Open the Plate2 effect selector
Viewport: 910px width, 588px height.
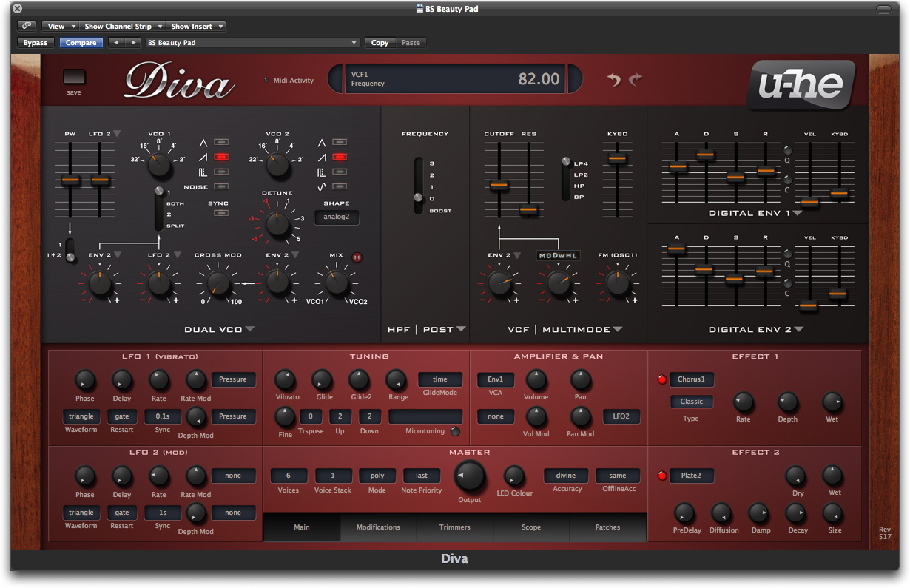[x=692, y=476]
